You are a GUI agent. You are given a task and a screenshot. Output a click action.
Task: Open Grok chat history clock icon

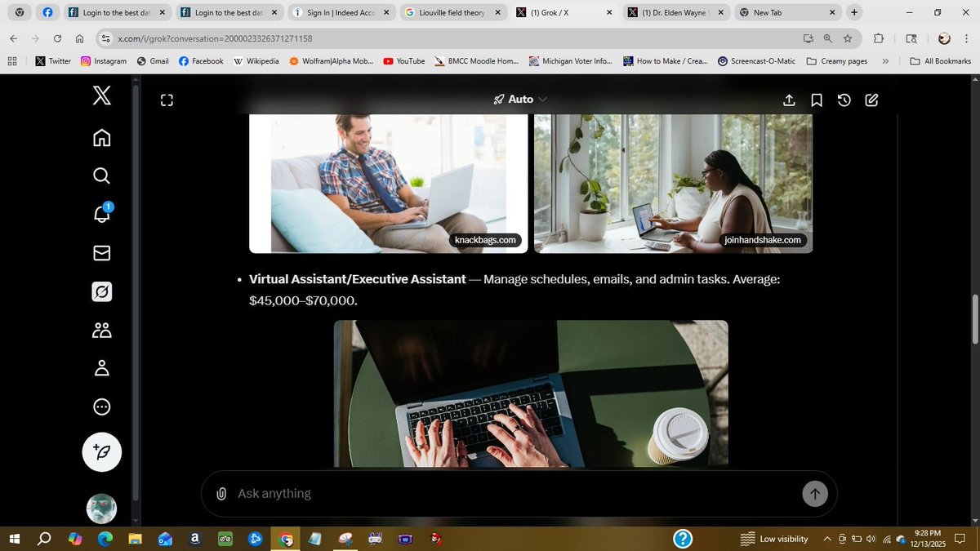pyautogui.click(x=844, y=100)
